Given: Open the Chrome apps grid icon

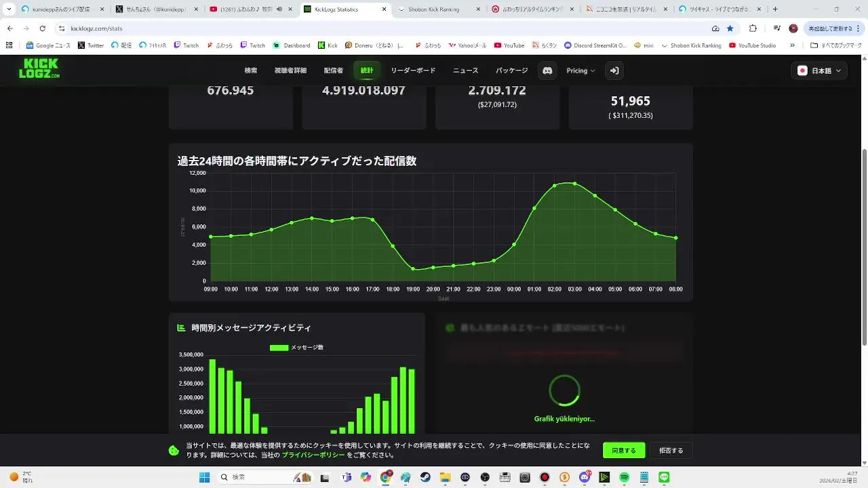Looking at the screenshot, I should (x=9, y=45).
